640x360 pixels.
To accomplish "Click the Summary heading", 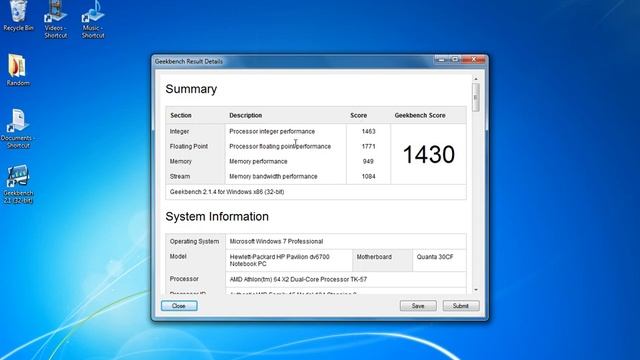I will point(191,89).
